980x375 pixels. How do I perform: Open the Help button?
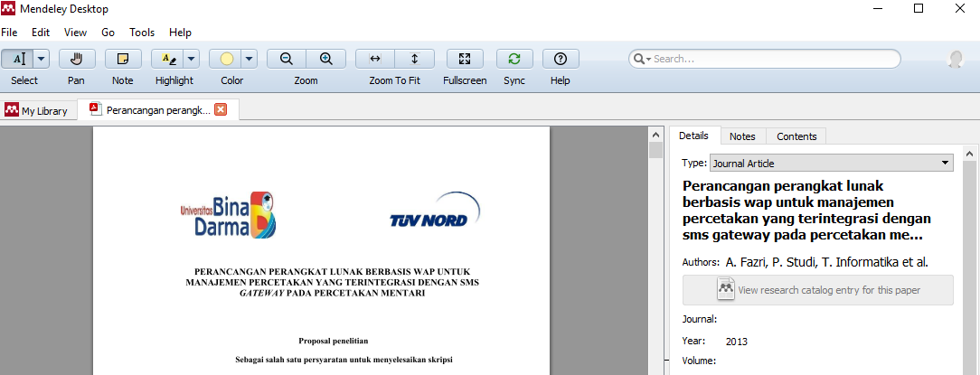tap(561, 59)
